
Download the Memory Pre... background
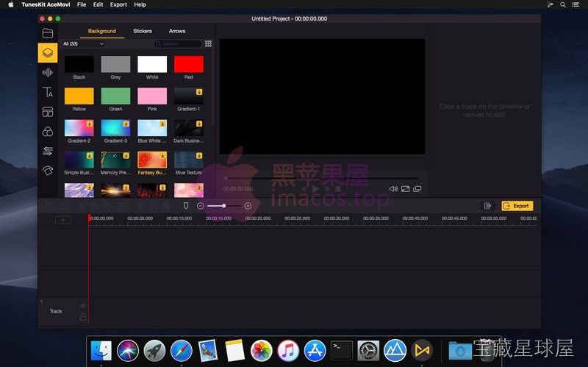[126, 155]
